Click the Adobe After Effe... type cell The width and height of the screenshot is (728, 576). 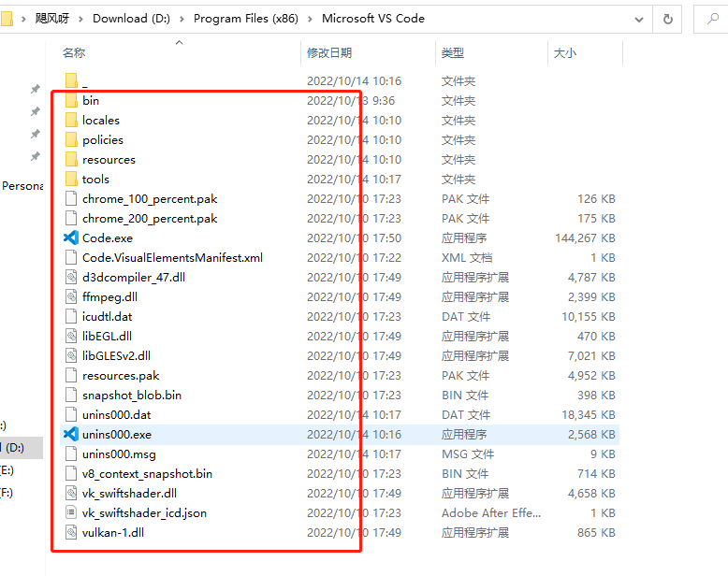[490, 513]
